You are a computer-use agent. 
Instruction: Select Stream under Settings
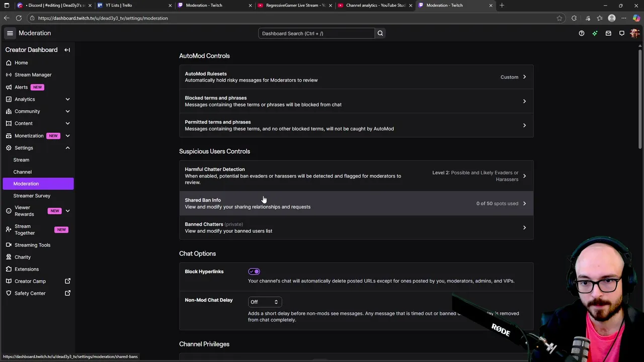(x=21, y=160)
